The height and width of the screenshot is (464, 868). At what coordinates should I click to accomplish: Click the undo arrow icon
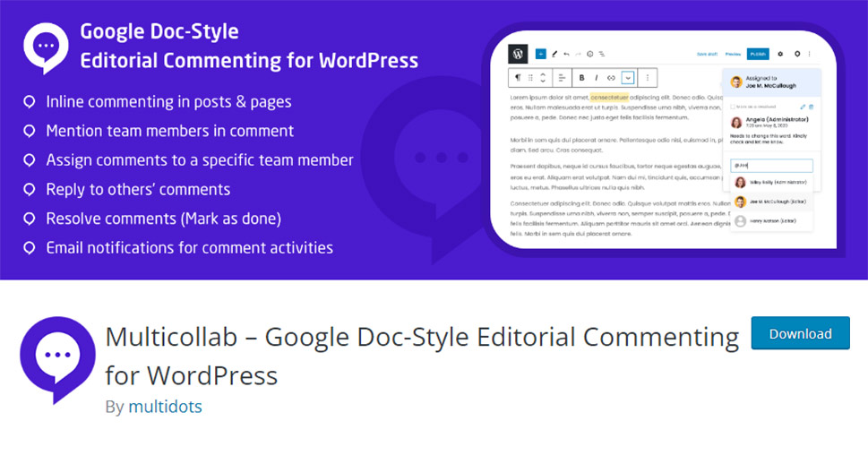[566, 54]
